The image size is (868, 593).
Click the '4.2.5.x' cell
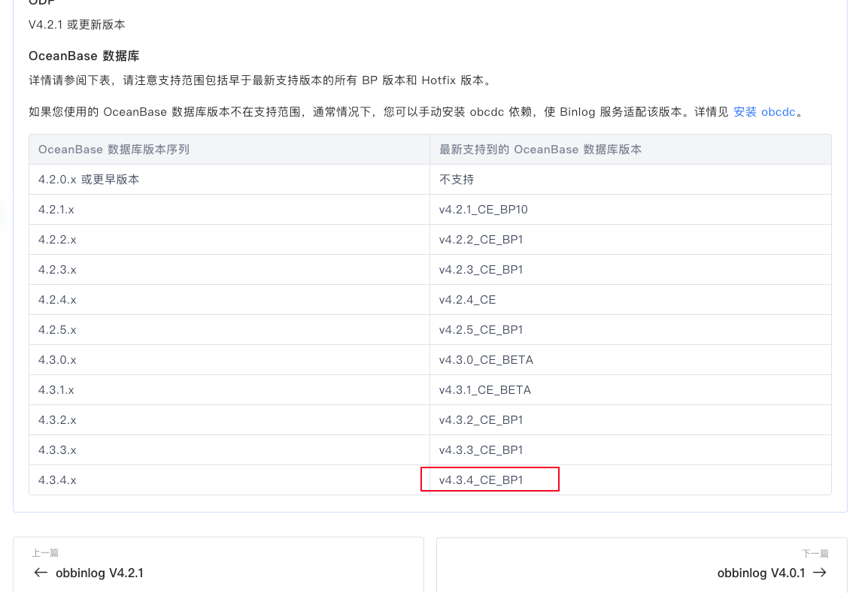pos(229,330)
